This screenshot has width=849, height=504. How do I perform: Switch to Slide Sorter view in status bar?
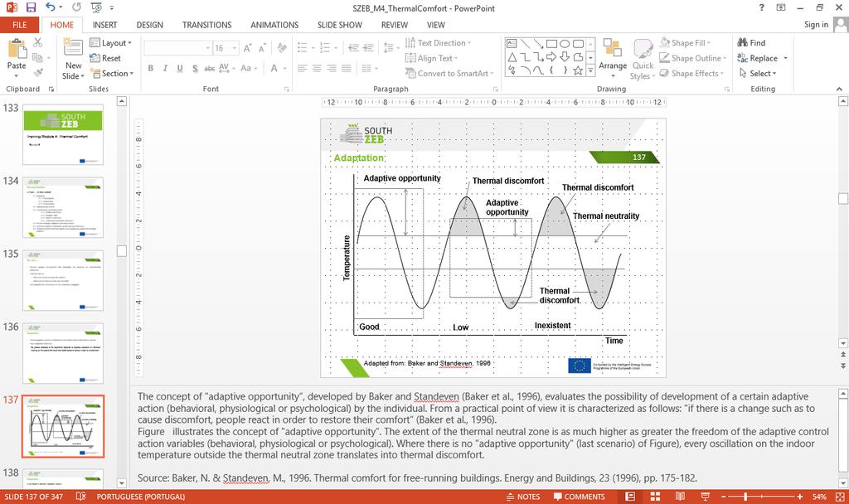pos(655,497)
